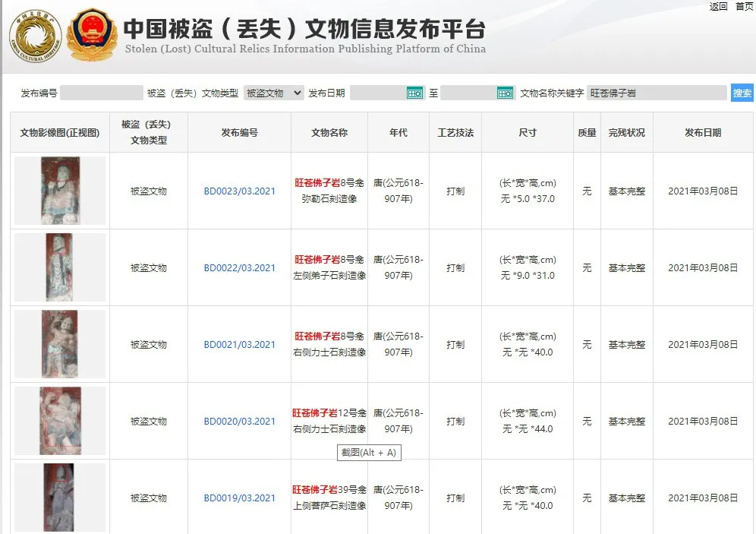Click the 发布编号 input field
Viewport: 756px width, 534px height.
(101, 93)
